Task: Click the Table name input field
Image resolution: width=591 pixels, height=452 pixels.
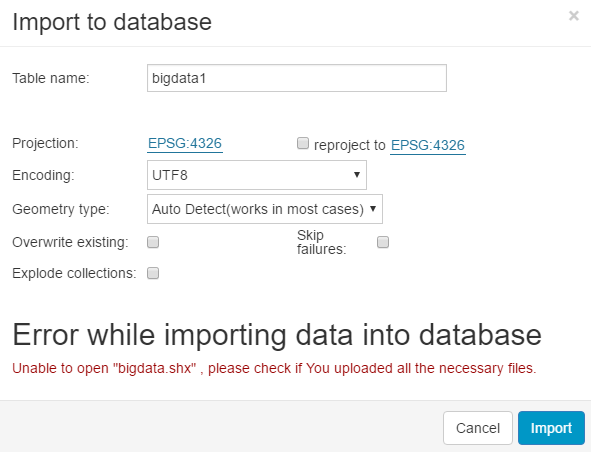Action: pyautogui.click(x=297, y=78)
